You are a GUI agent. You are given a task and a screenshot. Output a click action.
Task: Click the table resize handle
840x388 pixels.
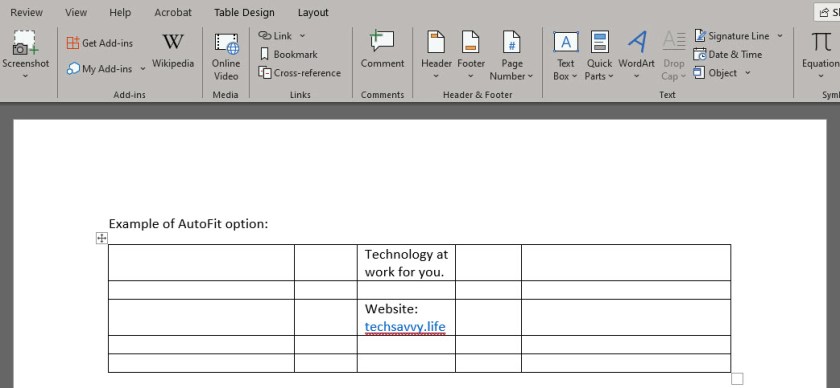737,379
